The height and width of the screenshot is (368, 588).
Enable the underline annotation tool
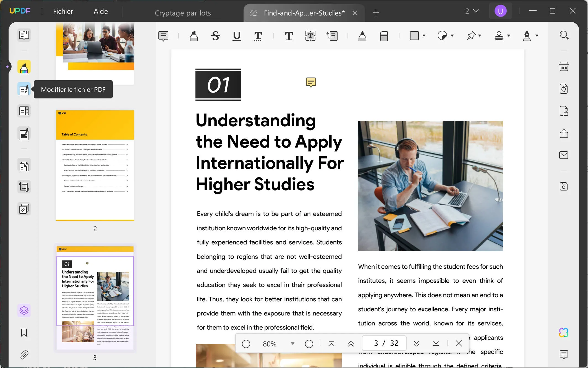[236, 36]
